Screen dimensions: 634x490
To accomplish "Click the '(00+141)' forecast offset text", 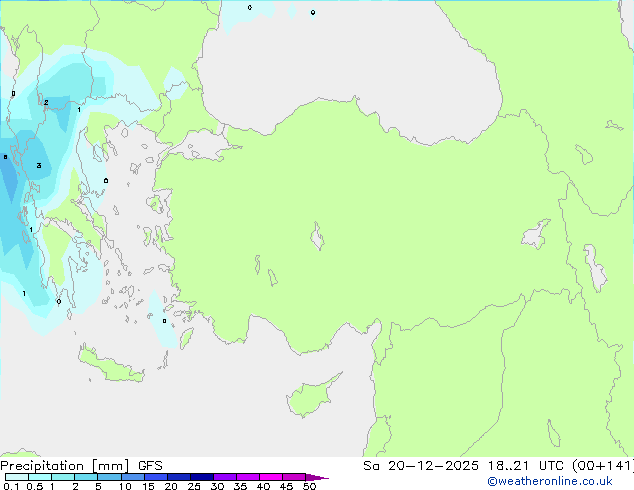I will [603, 466].
